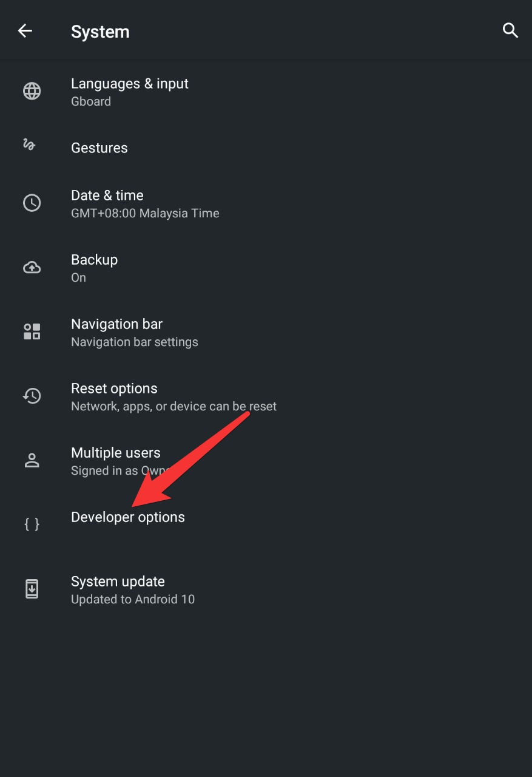The width and height of the screenshot is (532, 777).
Task: Click the curly braces Developer icon
Action: pyautogui.click(x=32, y=524)
